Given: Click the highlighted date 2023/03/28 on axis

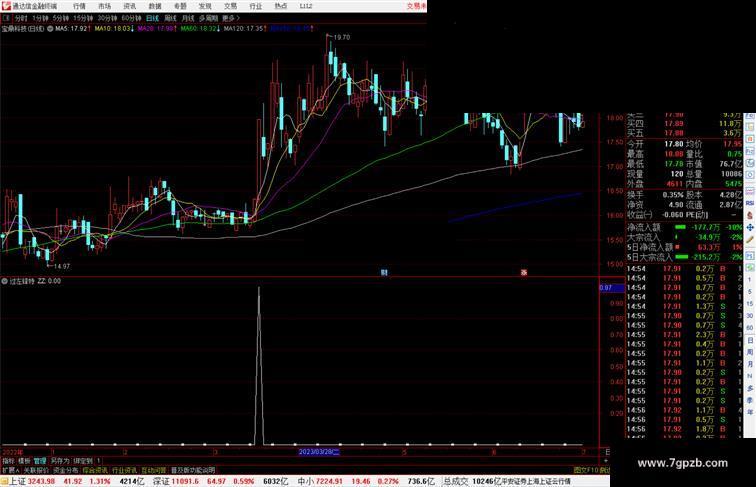Looking at the screenshot, I should [319, 452].
